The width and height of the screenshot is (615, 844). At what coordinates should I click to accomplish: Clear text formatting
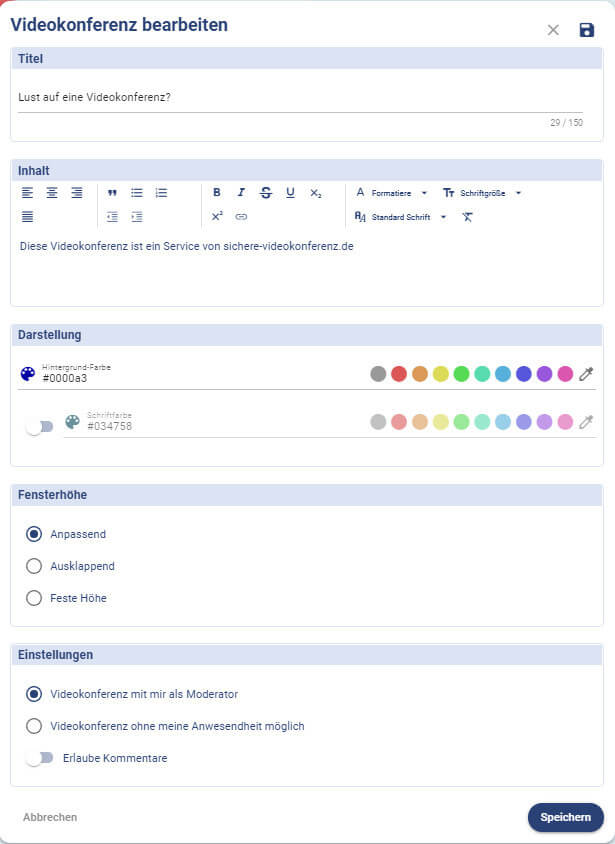tap(467, 217)
